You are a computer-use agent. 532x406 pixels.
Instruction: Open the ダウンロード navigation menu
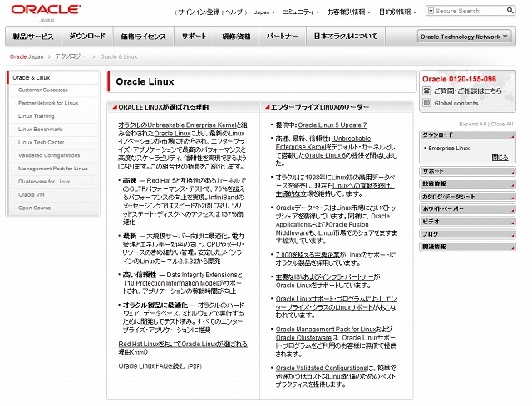(x=87, y=36)
